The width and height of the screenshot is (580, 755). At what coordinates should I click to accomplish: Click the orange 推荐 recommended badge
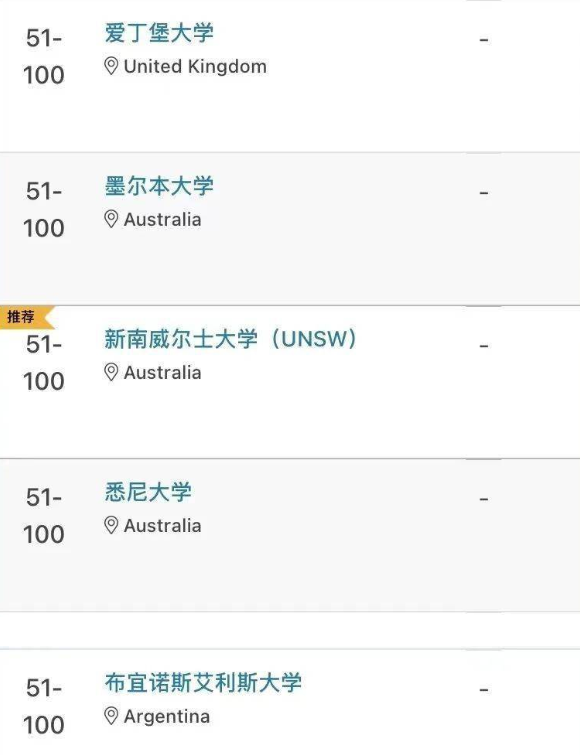[25, 317]
